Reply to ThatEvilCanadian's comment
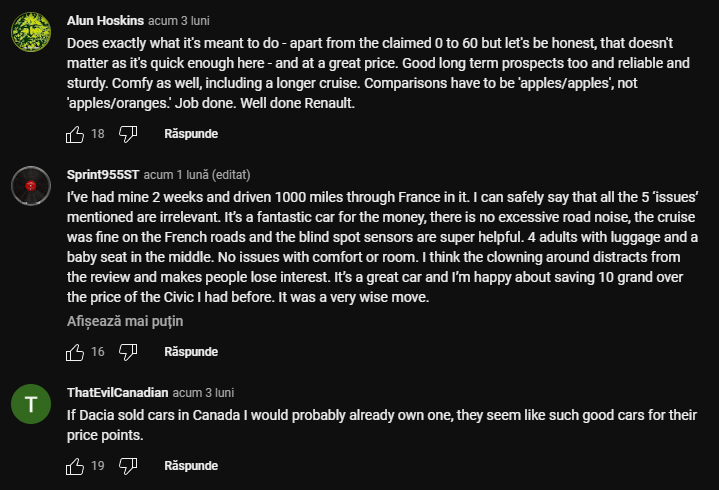Screen dimensions: 719x490 190,466
